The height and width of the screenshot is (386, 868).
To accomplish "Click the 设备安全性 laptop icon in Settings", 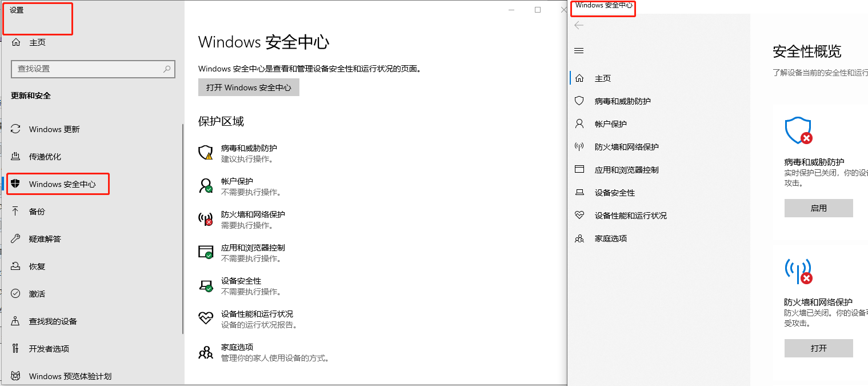I will (206, 285).
